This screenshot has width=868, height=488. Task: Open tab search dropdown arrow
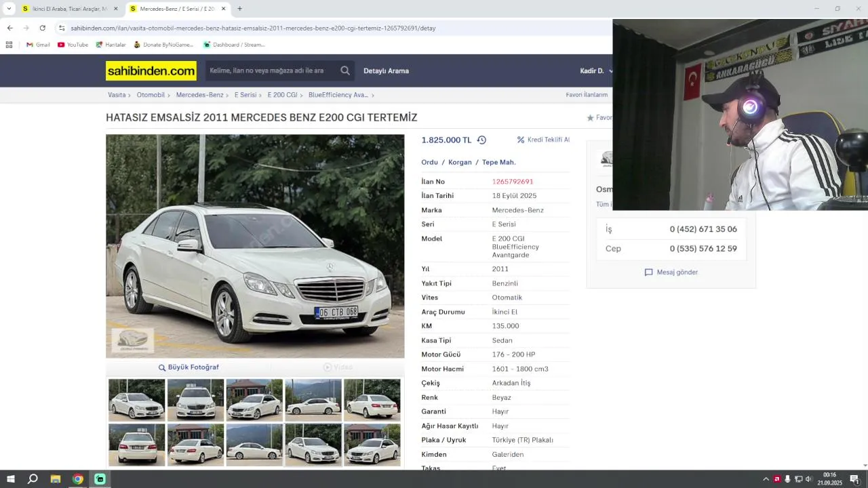click(9, 9)
